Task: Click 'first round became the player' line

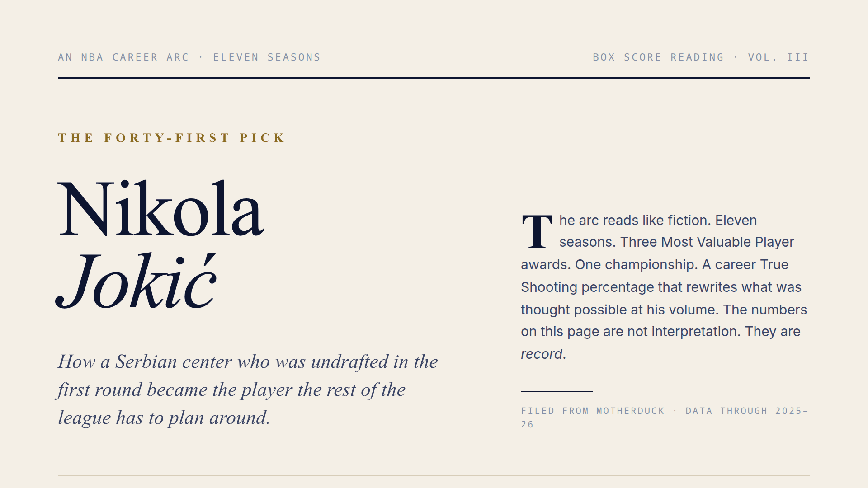Action: pyautogui.click(x=175, y=390)
